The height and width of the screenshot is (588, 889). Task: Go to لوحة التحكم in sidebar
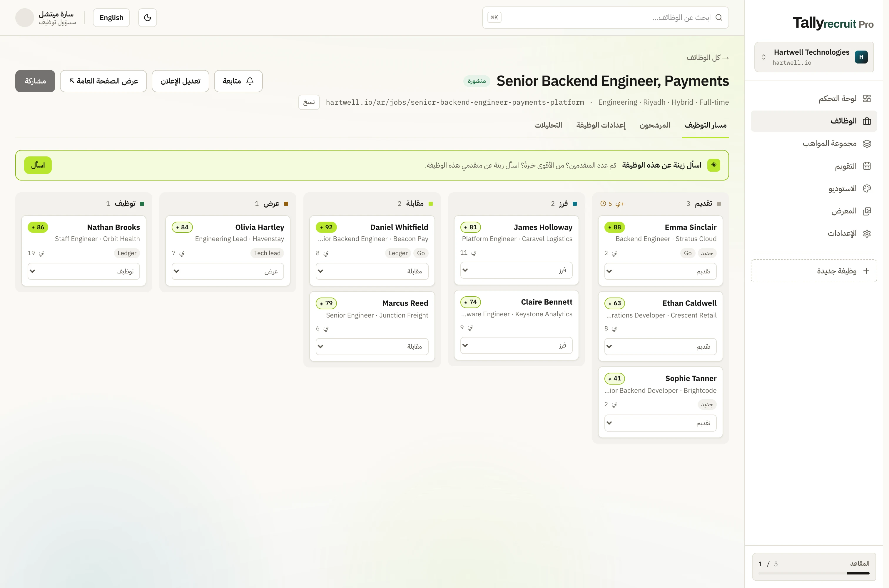point(814,98)
